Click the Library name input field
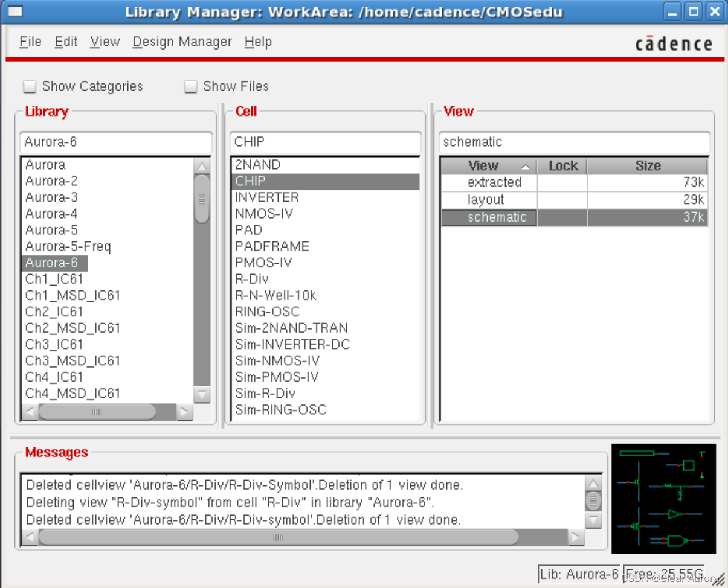This screenshot has height=588, width=728. 116,142
